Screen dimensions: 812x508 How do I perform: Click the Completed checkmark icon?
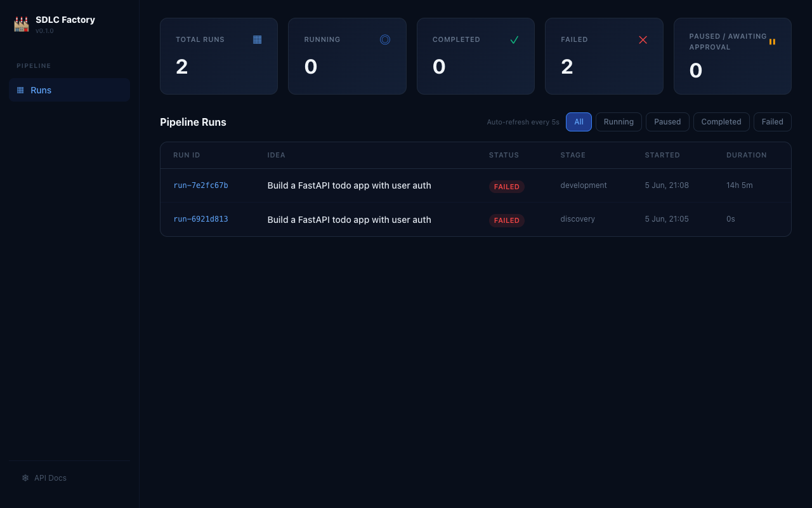coord(514,39)
